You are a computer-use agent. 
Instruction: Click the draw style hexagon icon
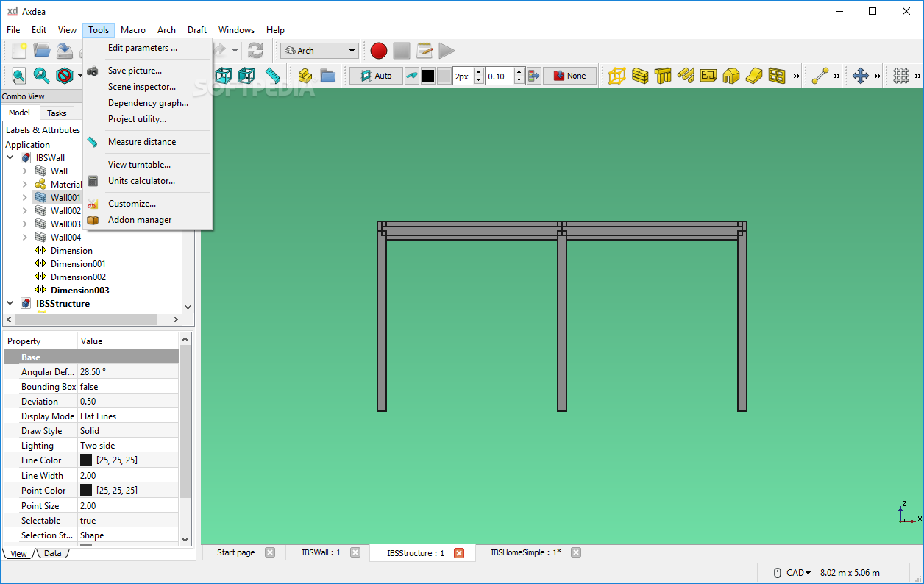65,76
